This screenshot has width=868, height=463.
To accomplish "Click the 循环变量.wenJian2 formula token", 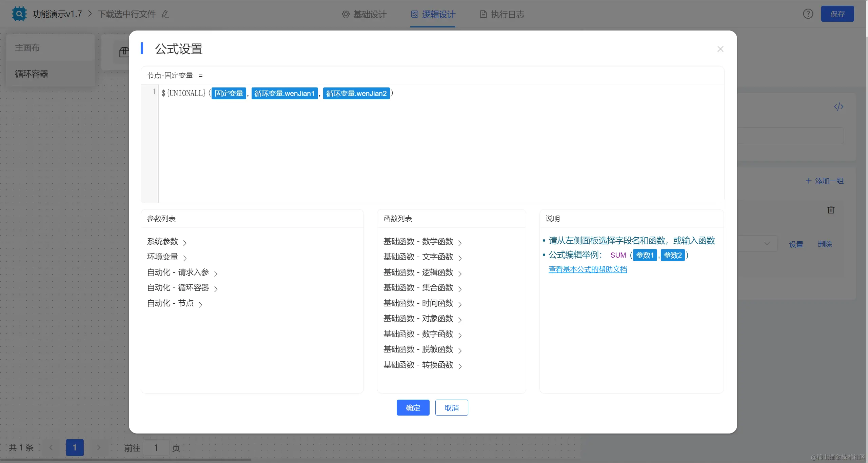I will [356, 94].
